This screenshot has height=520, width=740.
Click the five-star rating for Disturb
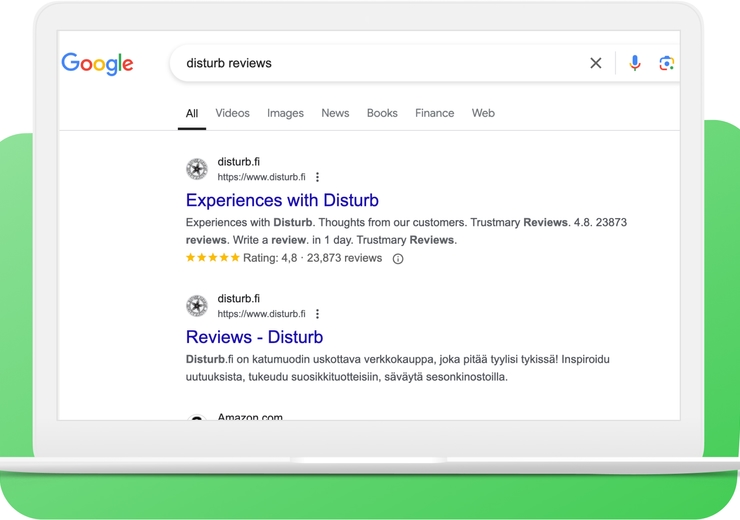point(213,258)
